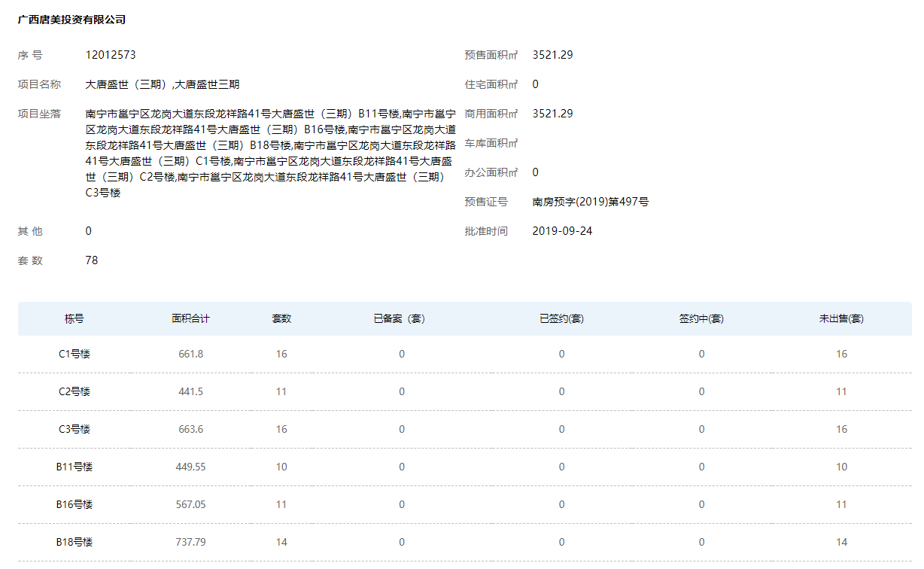Image resolution: width=924 pixels, height=569 pixels.
Task: Click area total 661.8 for C1号楼
Action: 190,354
